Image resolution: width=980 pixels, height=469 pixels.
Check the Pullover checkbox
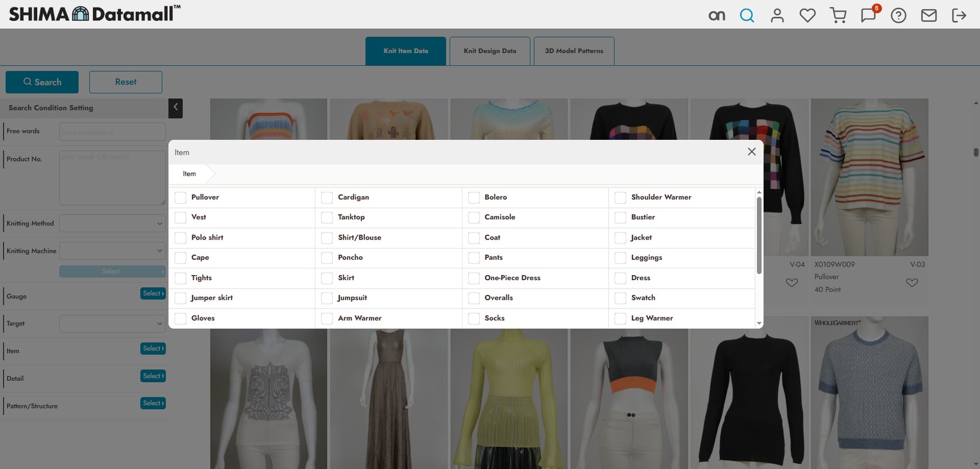tap(180, 197)
